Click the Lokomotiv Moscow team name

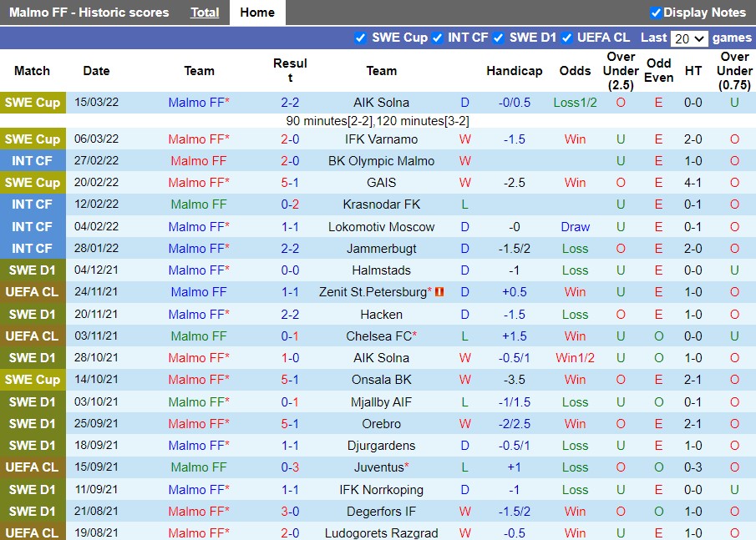[381, 227]
